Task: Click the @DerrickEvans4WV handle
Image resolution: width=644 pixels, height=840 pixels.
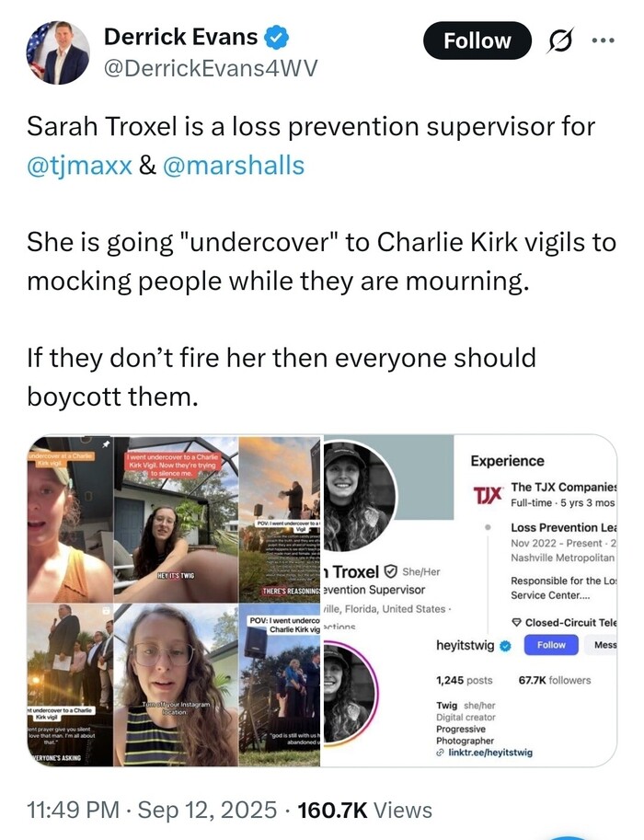Action: click(x=211, y=68)
